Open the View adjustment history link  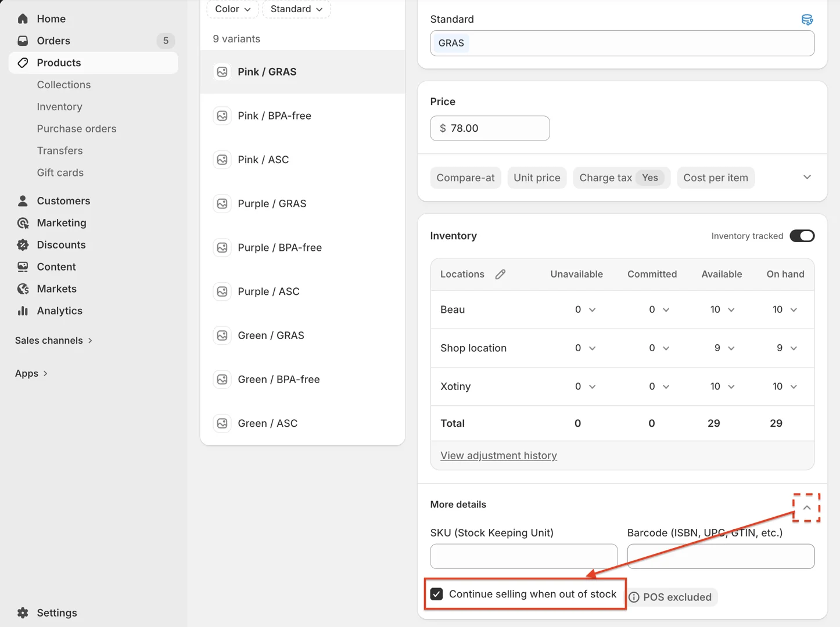click(x=498, y=456)
